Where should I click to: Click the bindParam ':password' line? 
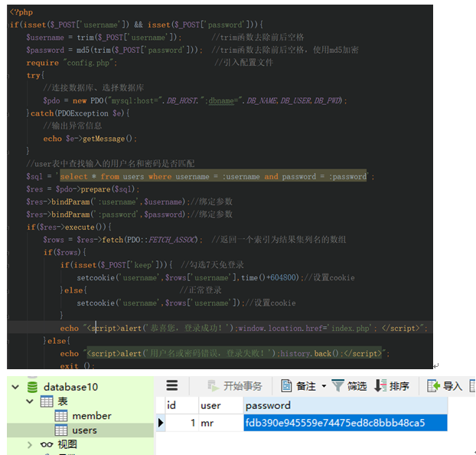point(108,214)
